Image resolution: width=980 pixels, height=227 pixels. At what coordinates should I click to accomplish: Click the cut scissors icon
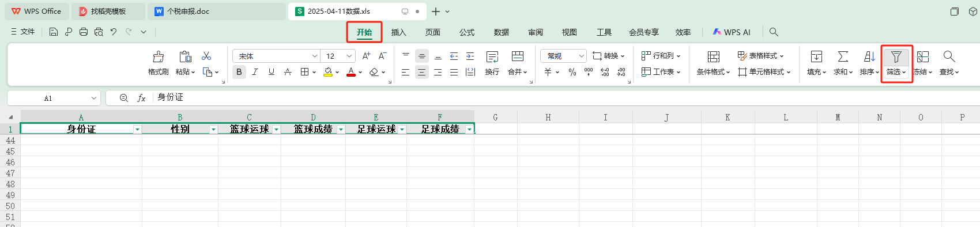[x=206, y=56]
